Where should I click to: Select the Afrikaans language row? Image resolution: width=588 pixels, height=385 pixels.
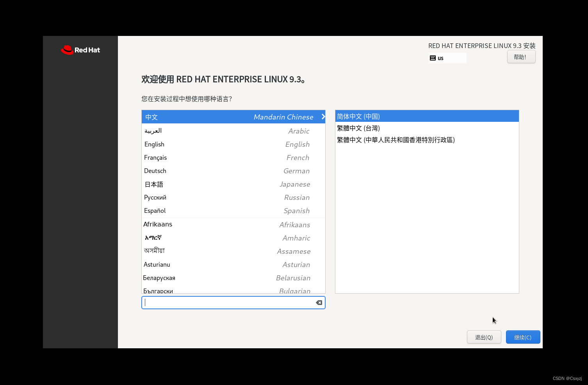coord(233,225)
